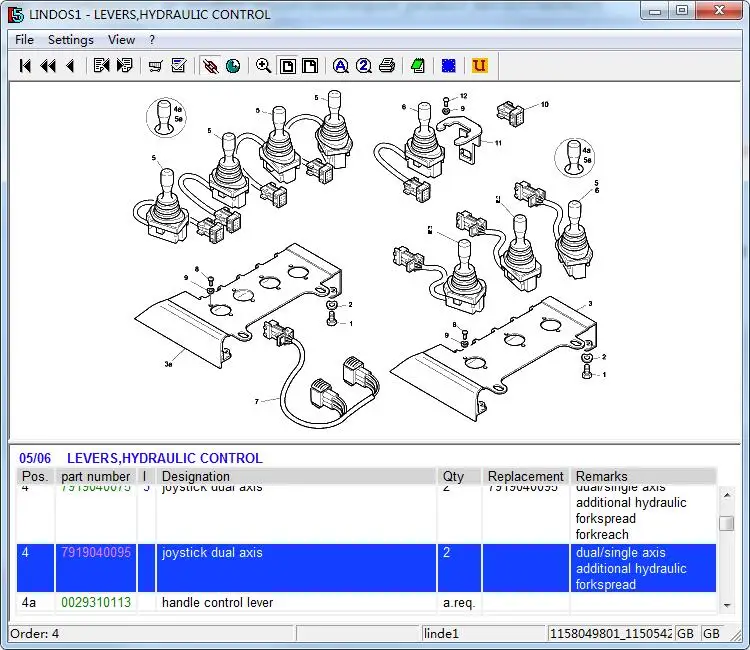The image size is (750, 650).
Task: Click the circled A search icon
Action: (x=340, y=66)
